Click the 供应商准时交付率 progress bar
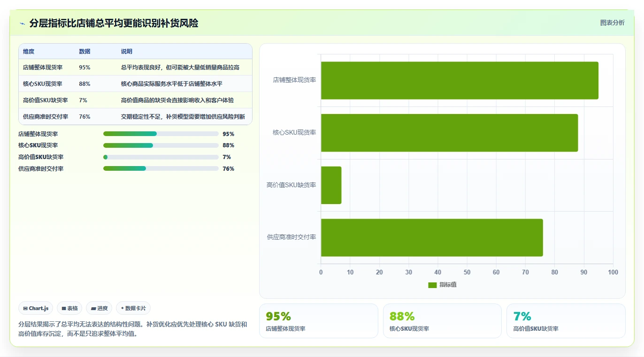Viewport: 644px width, 357px height. click(x=161, y=169)
